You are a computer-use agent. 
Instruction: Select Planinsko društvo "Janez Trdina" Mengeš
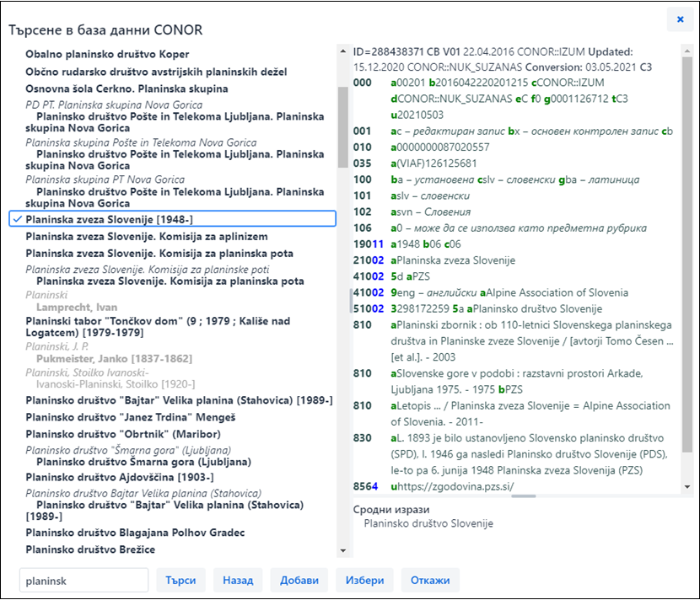pos(131,417)
